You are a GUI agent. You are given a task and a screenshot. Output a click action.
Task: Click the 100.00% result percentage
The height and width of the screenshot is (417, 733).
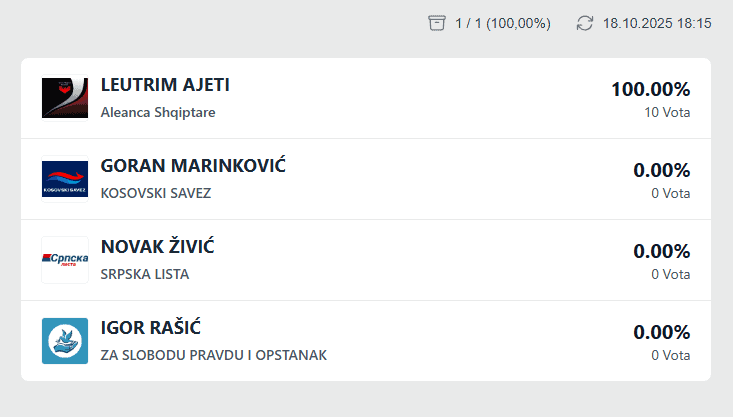pyautogui.click(x=650, y=89)
